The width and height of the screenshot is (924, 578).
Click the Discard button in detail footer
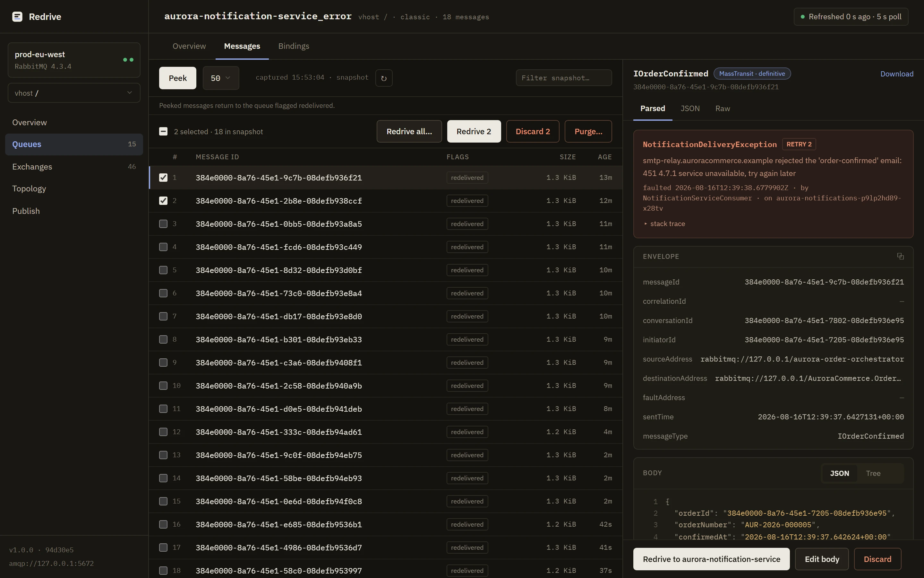[877, 559]
